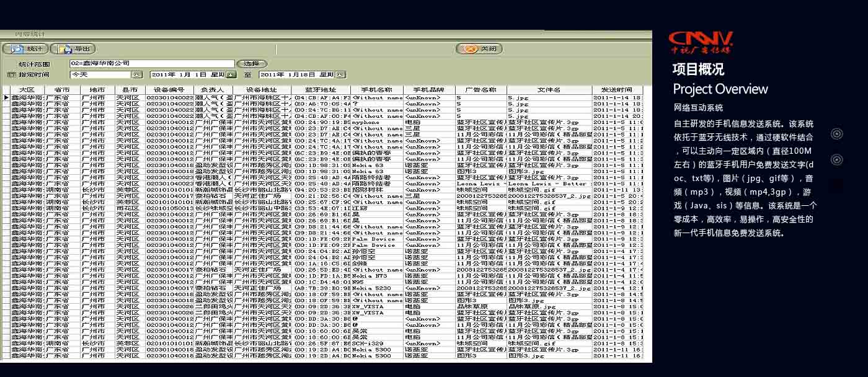Click the 广告名称 column header
Viewport: 868px width, 377px height.
pos(480,90)
